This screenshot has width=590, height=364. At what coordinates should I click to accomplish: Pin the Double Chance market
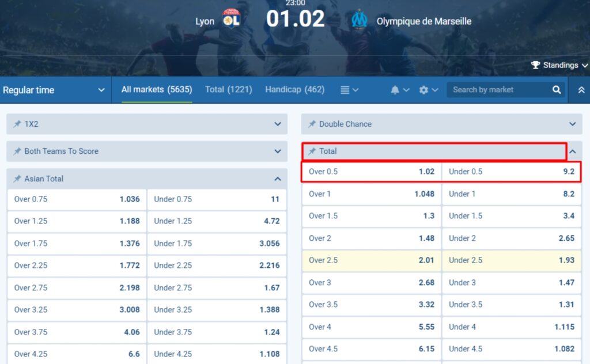(312, 124)
